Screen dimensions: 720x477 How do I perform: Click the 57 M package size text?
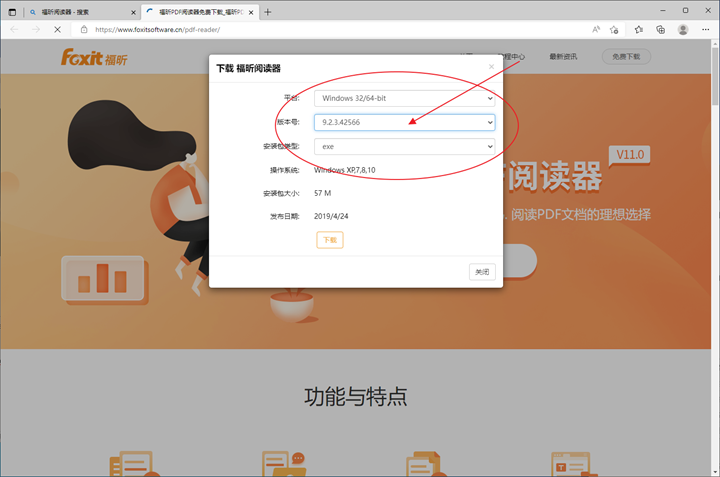(x=322, y=193)
